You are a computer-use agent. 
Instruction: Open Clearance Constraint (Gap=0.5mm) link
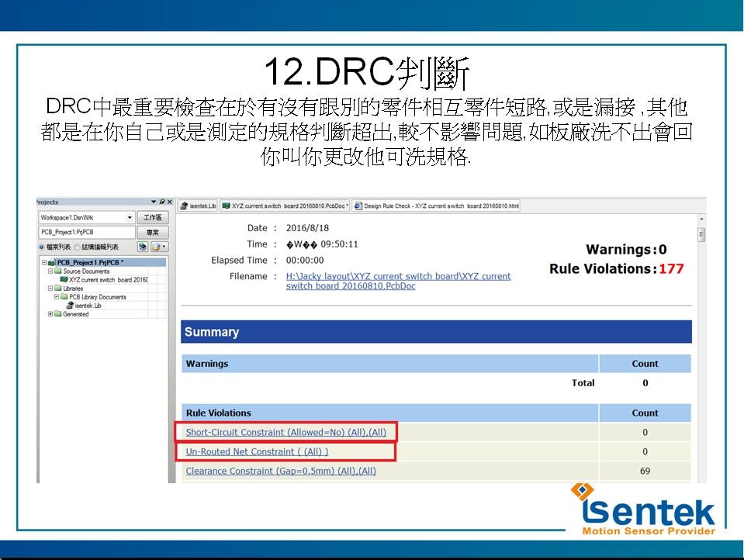tap(280, 471)
